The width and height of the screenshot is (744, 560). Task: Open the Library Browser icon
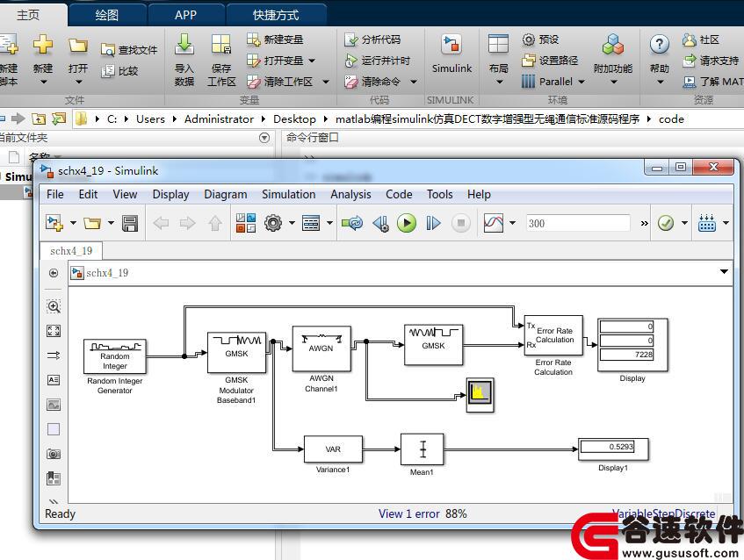coord(246,223)
